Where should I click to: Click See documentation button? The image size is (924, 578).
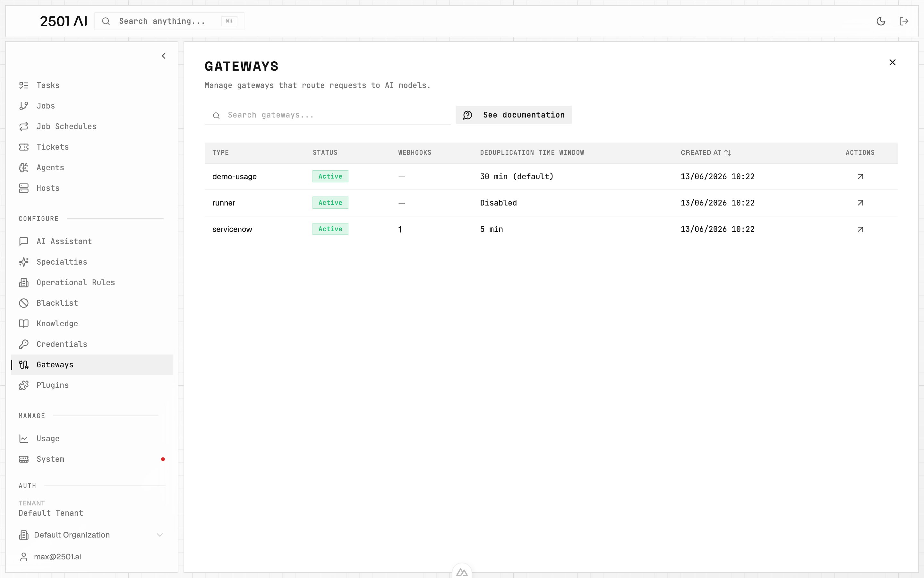click(514, 115)
